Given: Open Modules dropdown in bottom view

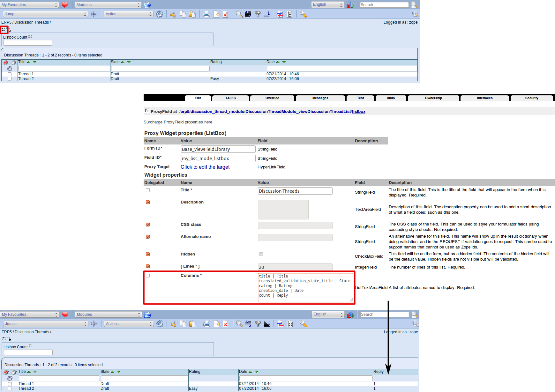Looking at the screenshot, I should tap(109, 314).
